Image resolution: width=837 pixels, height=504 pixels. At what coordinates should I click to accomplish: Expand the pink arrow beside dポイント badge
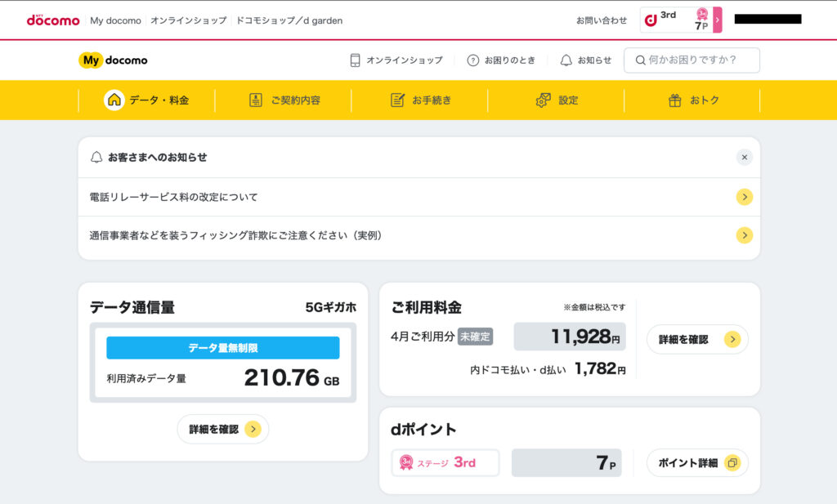click(x=718, y=20)
